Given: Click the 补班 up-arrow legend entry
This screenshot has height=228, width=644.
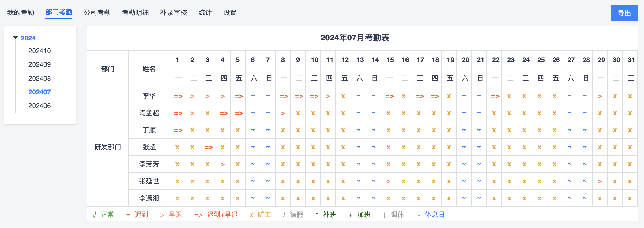Looking at the screenshot, I should [x=326, y=215].
